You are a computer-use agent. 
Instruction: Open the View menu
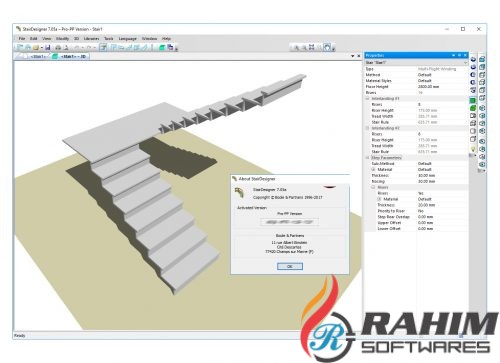click(x=47, y=39)
